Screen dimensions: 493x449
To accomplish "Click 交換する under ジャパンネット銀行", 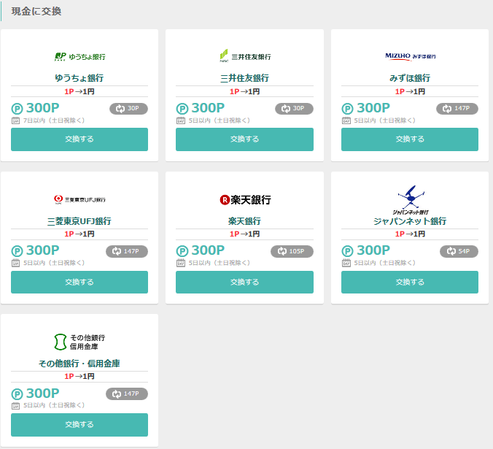I will click(x=410, y=282).
